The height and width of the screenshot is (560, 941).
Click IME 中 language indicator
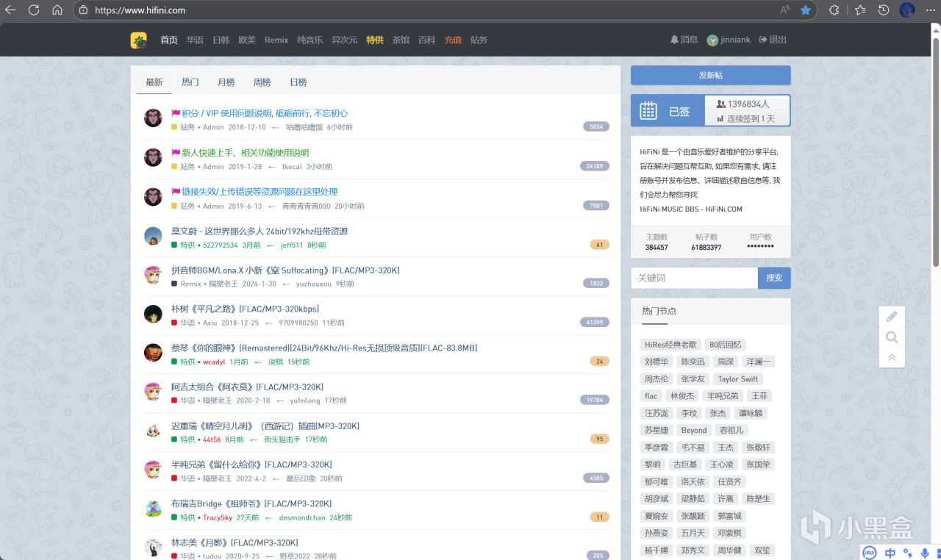890,553
